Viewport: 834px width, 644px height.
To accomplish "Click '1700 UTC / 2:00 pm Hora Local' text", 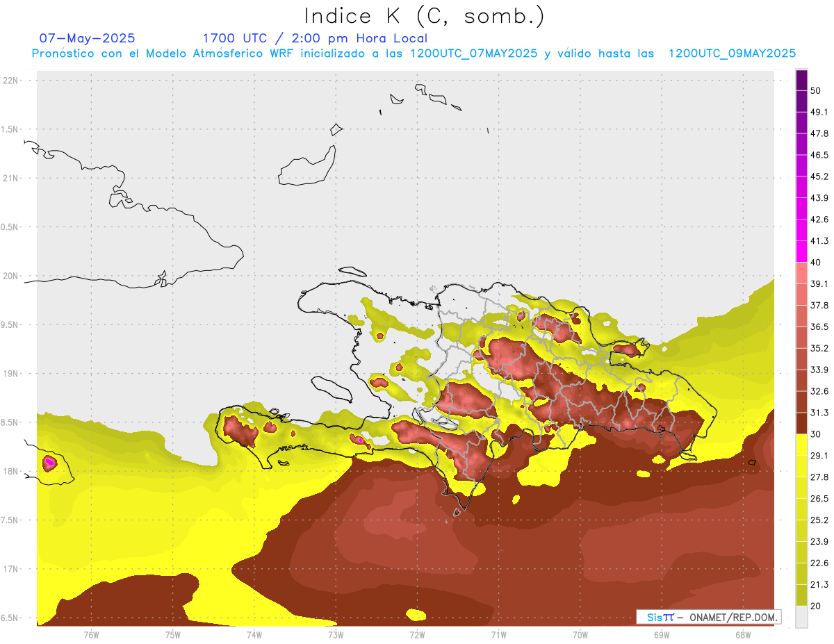I will click(x=315, y=38).
